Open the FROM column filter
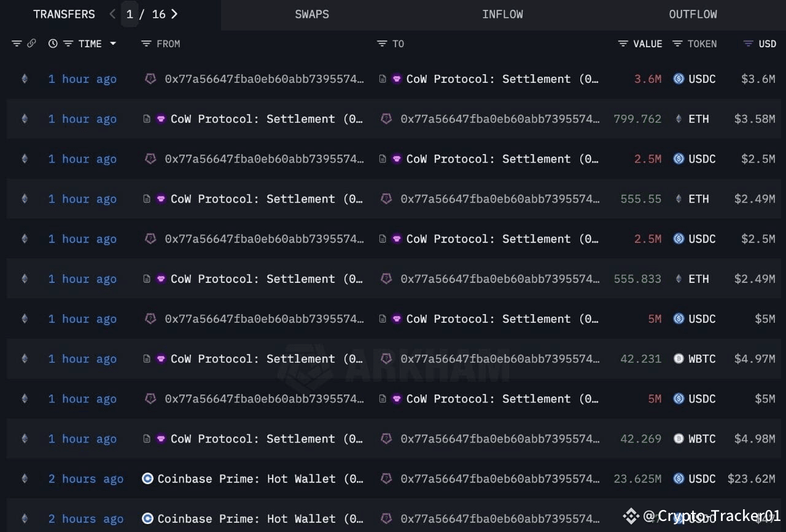The height and width of the screenshot is (532, 786). [x=146, y=44]
